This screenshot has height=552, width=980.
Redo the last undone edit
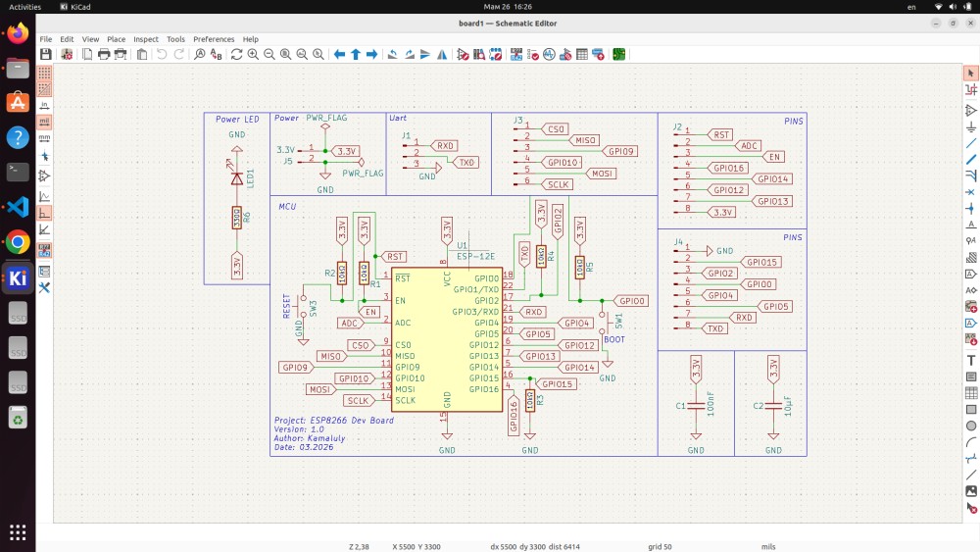(178, 54)
